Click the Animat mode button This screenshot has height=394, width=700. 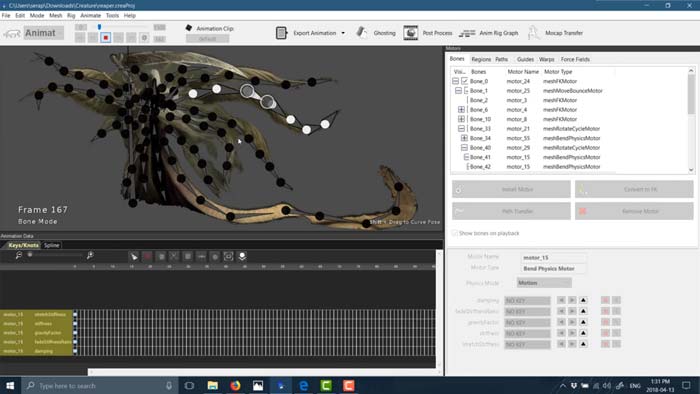[43, 33]
